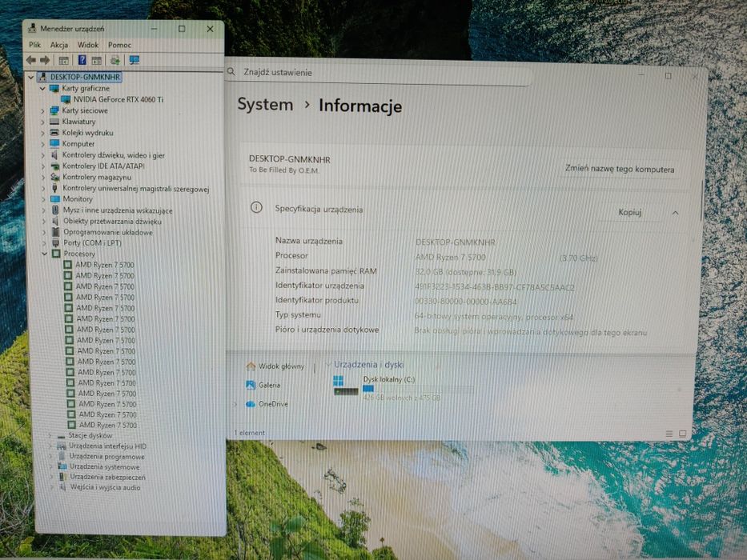
Task: Click the Klawiatury keyboard icon
Action: coord(54,122)
